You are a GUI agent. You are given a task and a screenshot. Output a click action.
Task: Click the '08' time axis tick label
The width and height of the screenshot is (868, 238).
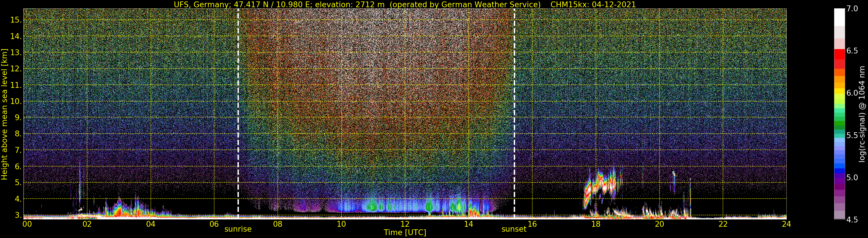278,224
